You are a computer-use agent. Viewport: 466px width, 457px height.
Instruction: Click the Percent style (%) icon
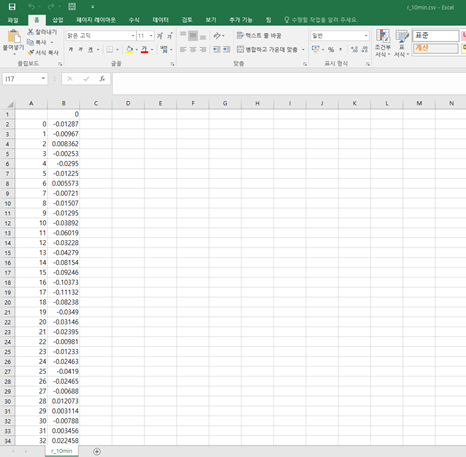[x=331, y=49]
